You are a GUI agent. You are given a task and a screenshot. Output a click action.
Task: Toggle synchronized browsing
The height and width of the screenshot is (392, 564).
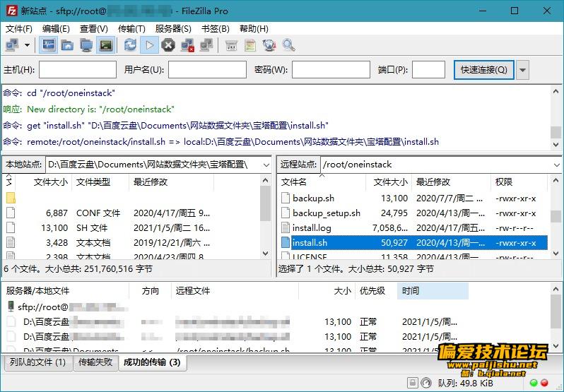pyautogui.click(x=269, y=45)
